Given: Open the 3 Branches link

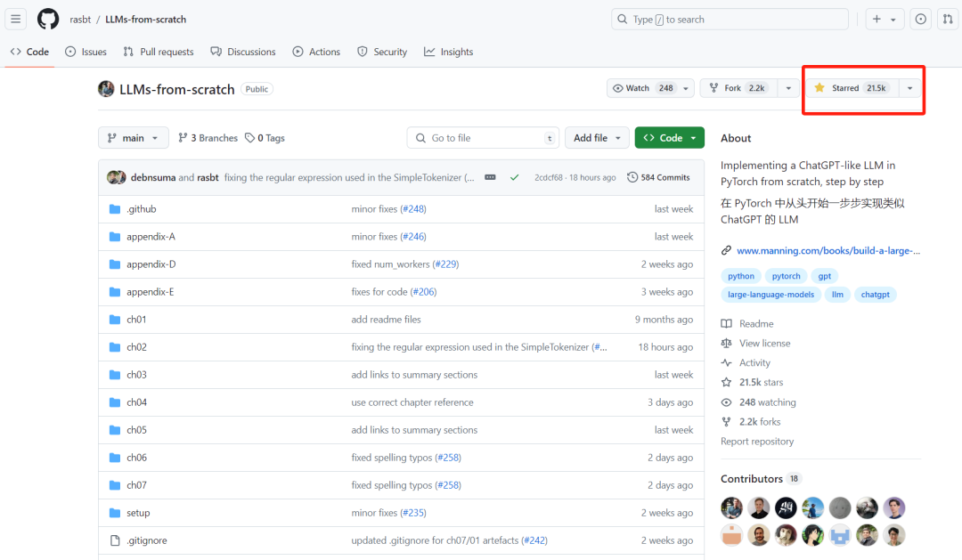Looking at the screenshot, I should pos(208,138).
